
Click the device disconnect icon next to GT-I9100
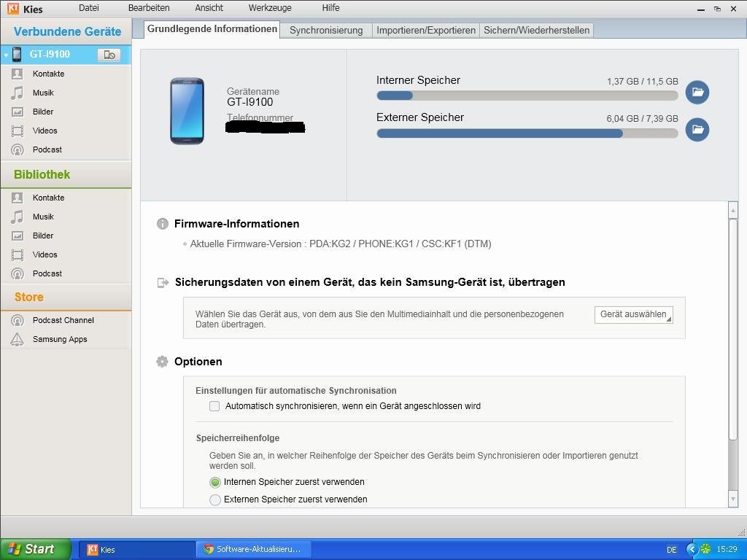pos(109,55)
